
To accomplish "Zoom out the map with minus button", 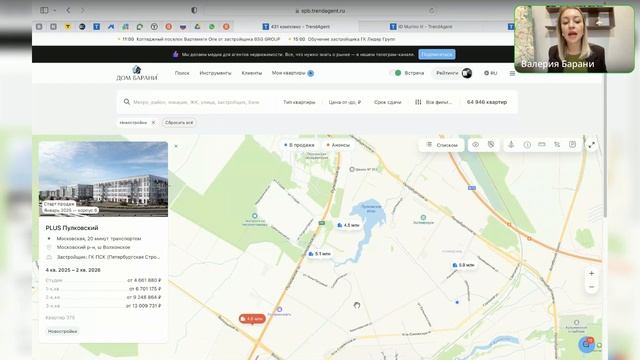I will pyautogui.click(x=591, y=287).
